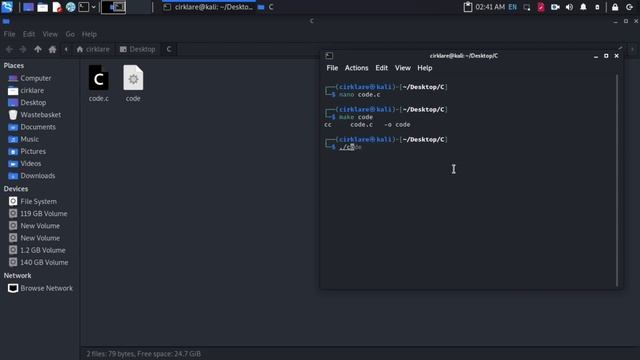Screen dimensions: 640x360
Task: Select cirklare path bar button
Action: (x=93, y=49)
